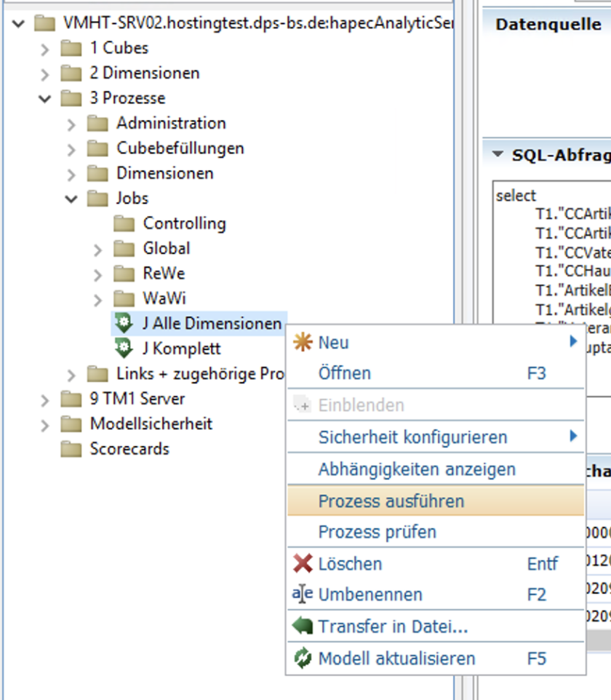Select Abhängigkeiten anzeigen menu item
611x700 pixels.
[x=417, y=469]
